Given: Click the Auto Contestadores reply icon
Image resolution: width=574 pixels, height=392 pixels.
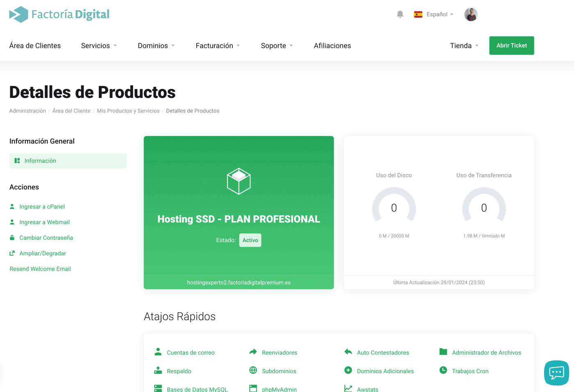Looking at the screenshot, I should coord(348,352).
